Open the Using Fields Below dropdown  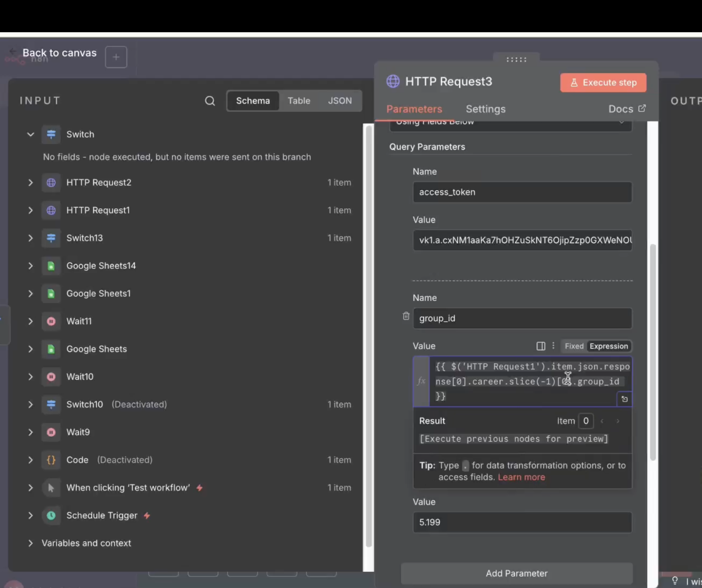[511, 125]
